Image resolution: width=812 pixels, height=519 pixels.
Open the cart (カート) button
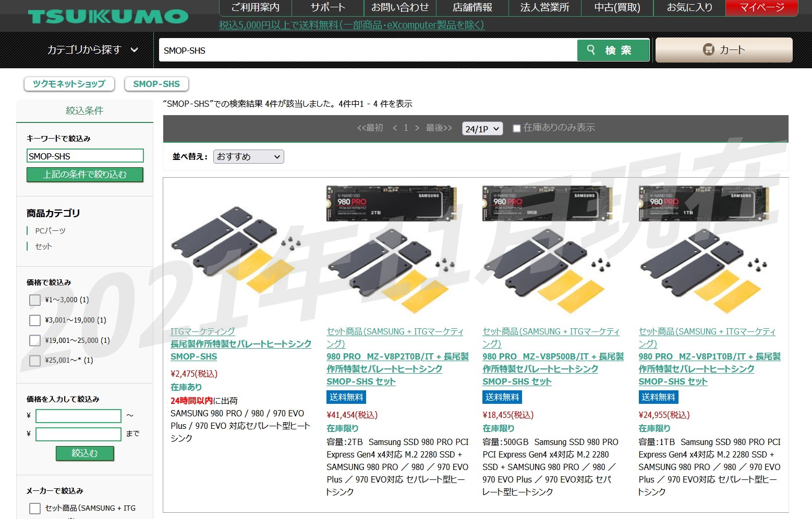pos(724,50)
